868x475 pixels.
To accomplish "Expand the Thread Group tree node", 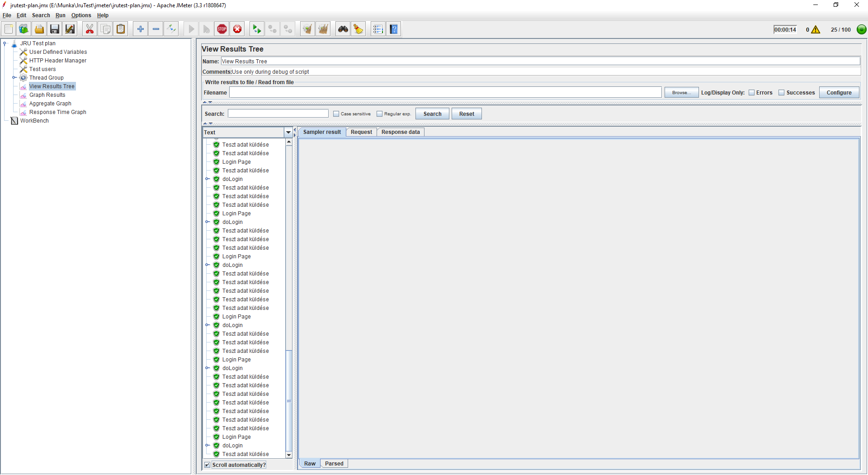I will [14, 78].
